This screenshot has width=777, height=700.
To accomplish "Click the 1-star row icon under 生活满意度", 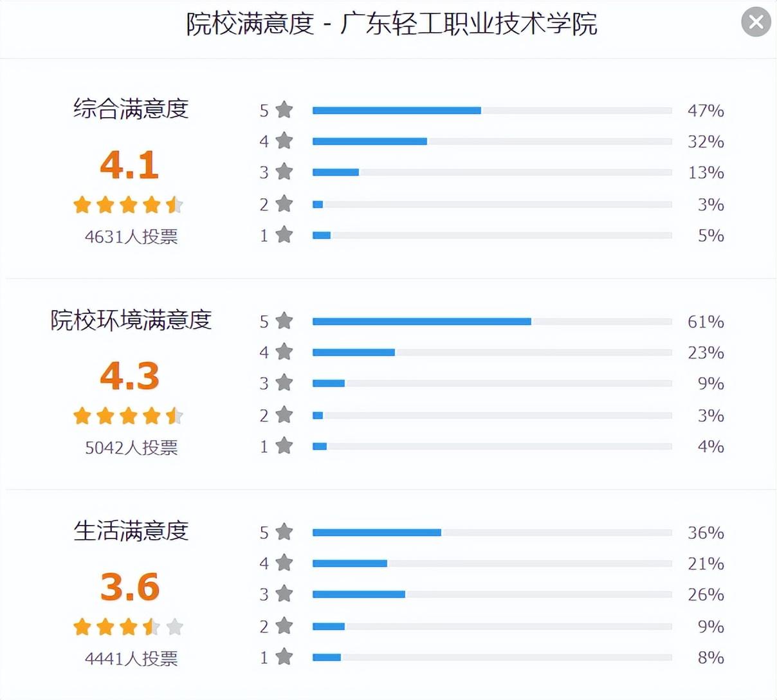I will pos(284,657).
